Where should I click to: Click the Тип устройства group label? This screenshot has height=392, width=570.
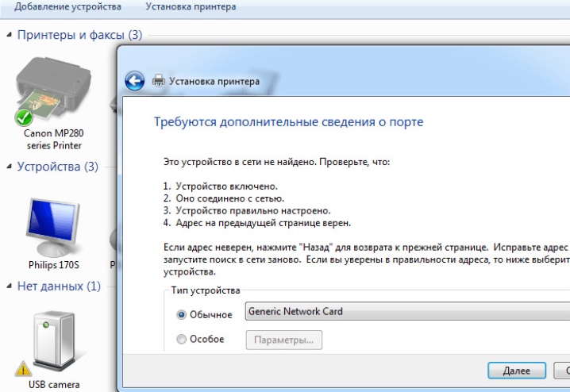(x=206, y=290)
